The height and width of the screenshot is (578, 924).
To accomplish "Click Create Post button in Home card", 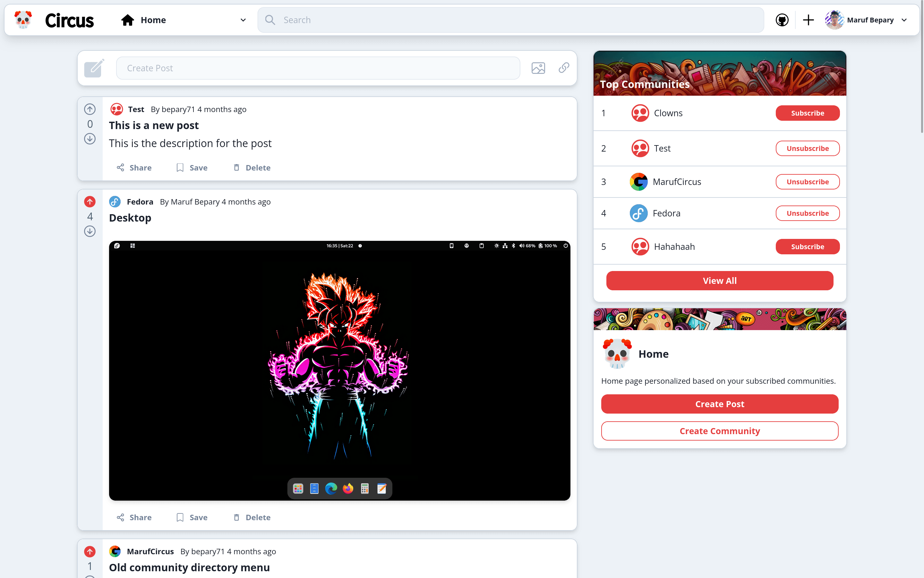I will pyautogui.click(x=720, y=404).
